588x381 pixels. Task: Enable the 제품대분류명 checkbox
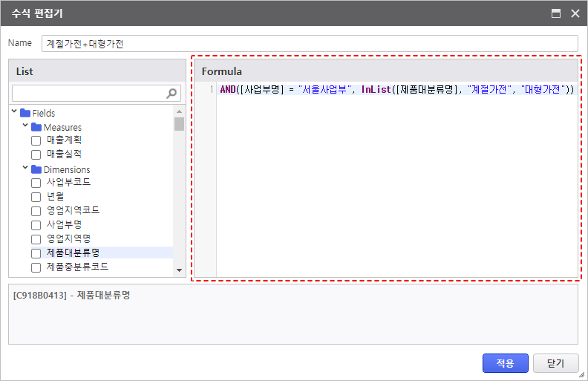pyautogui.click(x=36, y=253)
